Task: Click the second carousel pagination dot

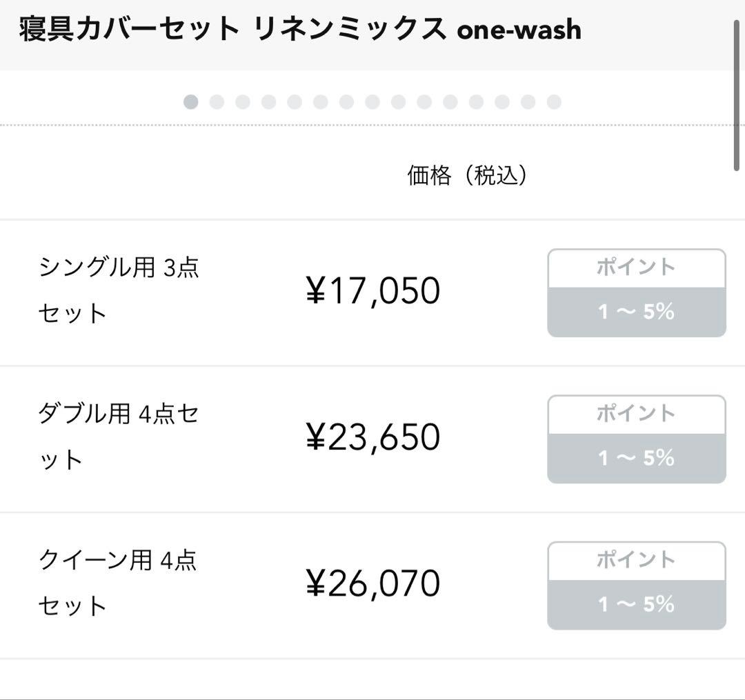Action: tap(217, 101)
